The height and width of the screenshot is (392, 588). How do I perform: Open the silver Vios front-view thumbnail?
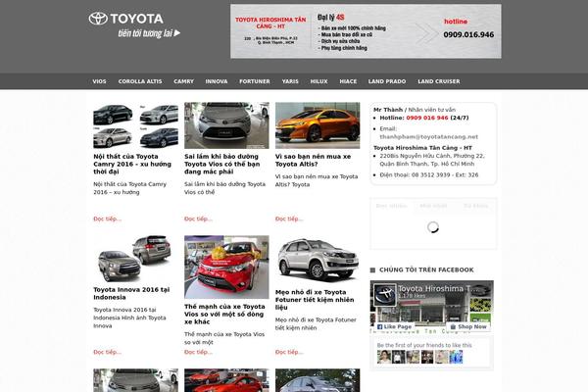point(226,125)
